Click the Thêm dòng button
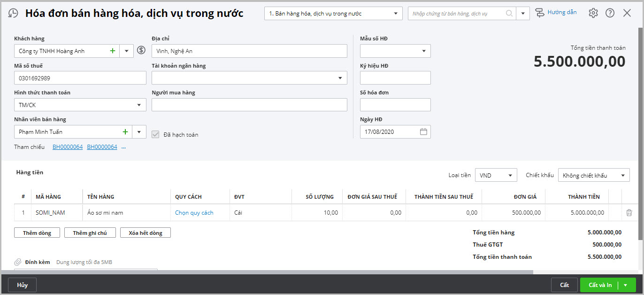The height and width of the screenshot is (295, 644). click(x=37, y=233)
